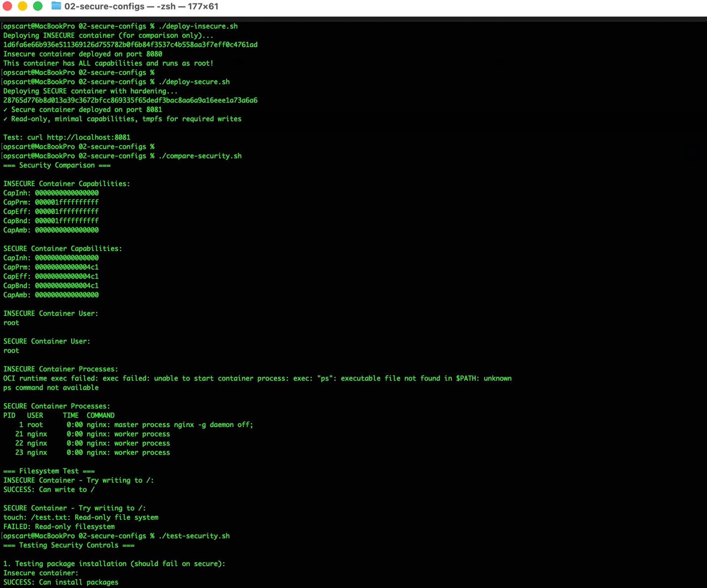Click the './compare-security.sh' command text
Screen dimensions: 707x588
(x=200, y=156)
